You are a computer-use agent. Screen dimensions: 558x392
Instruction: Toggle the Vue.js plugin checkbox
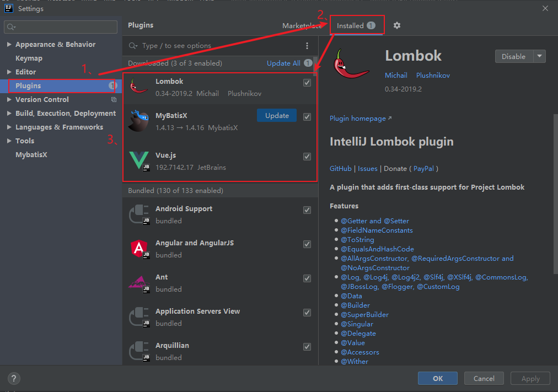pyautogui.click(x=307, y=157)
